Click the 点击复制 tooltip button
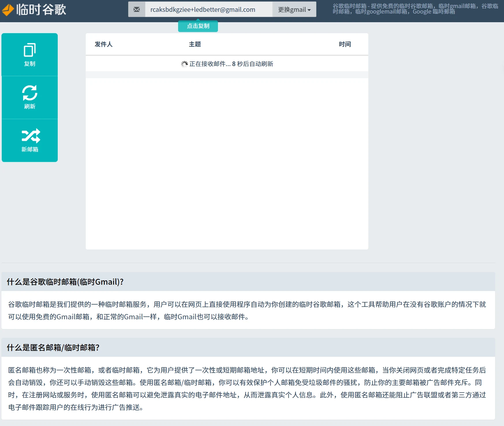The width and height of the screenshot is (504, 426). tap(198, 26)
